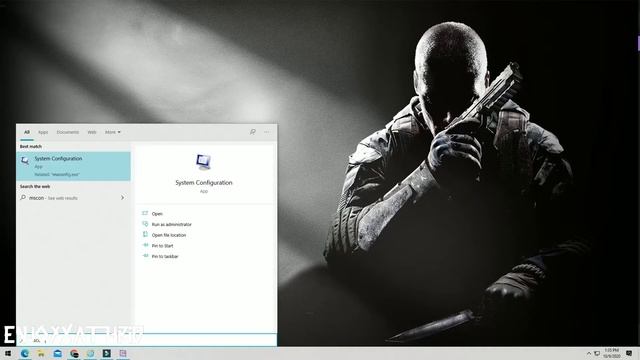Click the large System Configuration app icon

point(203,162)
